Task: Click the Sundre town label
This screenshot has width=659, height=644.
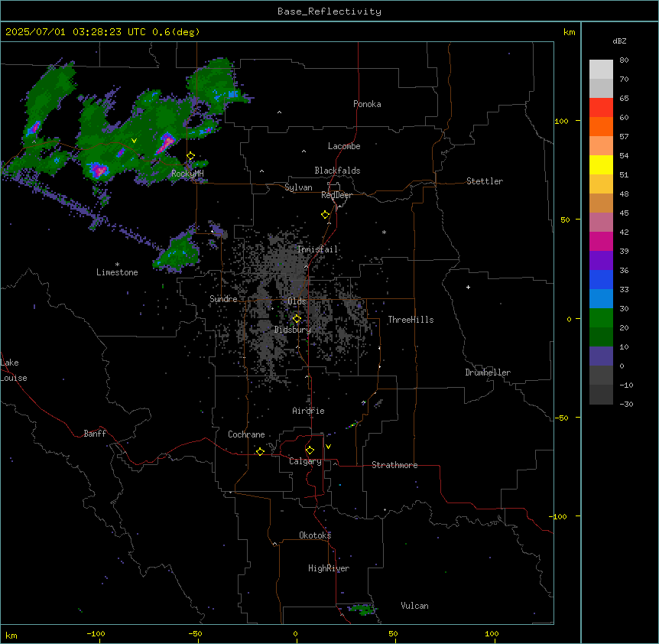Action: [223, 298]
